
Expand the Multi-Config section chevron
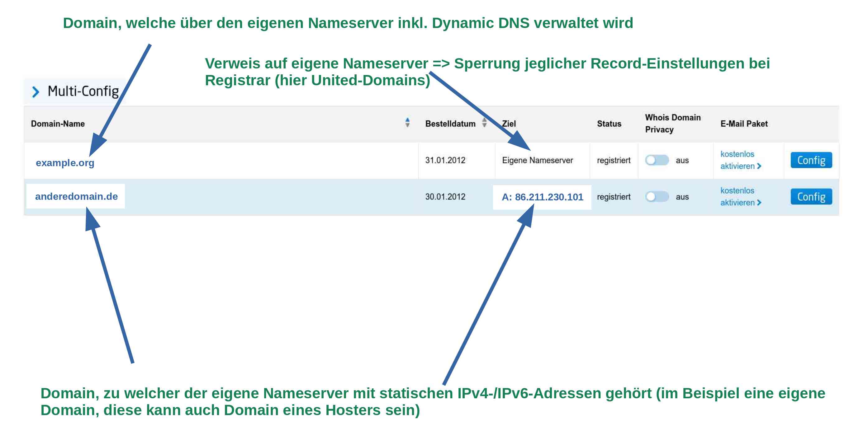(36, 91)
